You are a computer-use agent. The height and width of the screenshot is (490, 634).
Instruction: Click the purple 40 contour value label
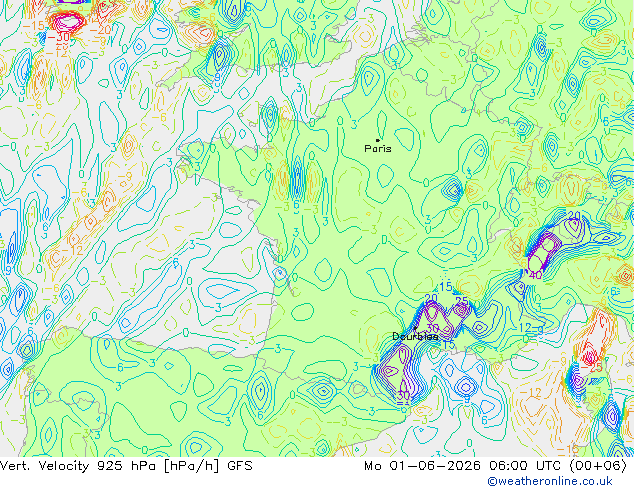click(x=535, y=275)
